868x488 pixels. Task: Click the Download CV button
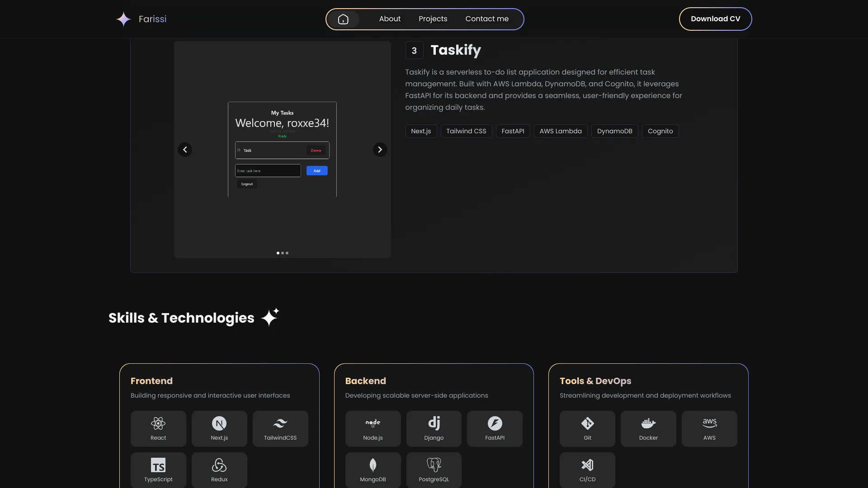[715, 19]
